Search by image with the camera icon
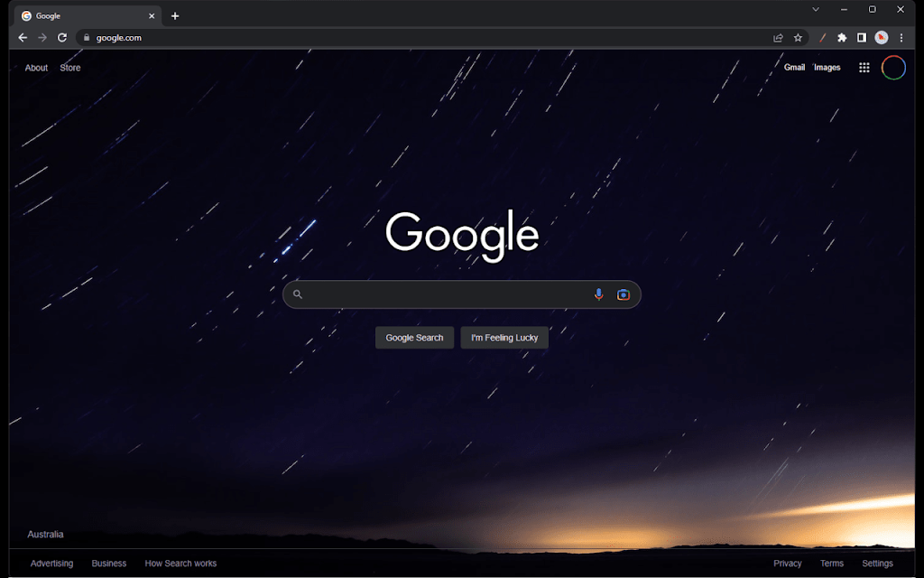The image size is (924, 578). click(x=623, y=294)
